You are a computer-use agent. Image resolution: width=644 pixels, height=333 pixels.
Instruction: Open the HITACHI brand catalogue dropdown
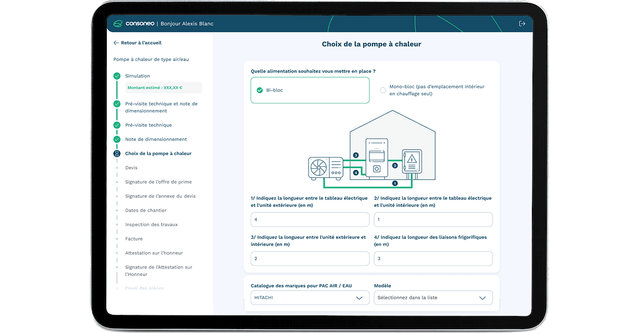[x=310, y=298]
